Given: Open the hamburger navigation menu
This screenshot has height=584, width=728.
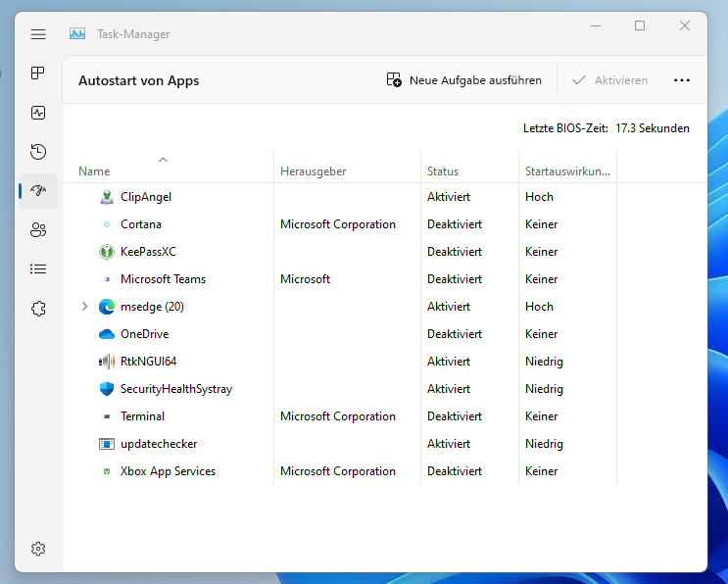Looking at the screenshot, I should tap(38, 34).
